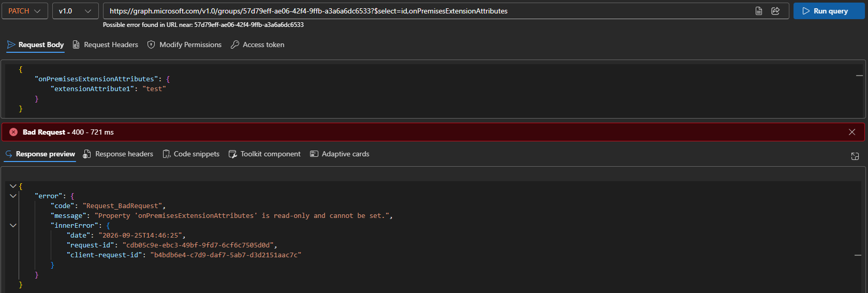Open the v1.0 version dropdown

76,11
